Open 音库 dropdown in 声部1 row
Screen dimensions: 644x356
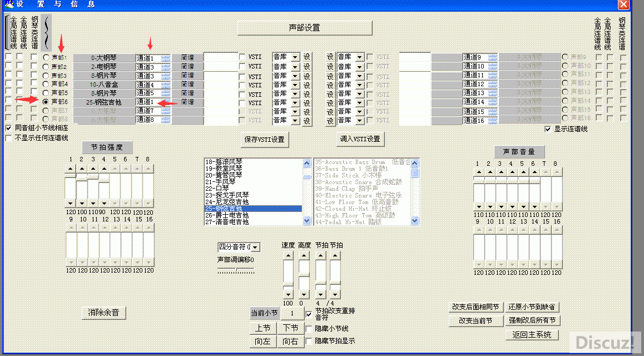[296, 57]
